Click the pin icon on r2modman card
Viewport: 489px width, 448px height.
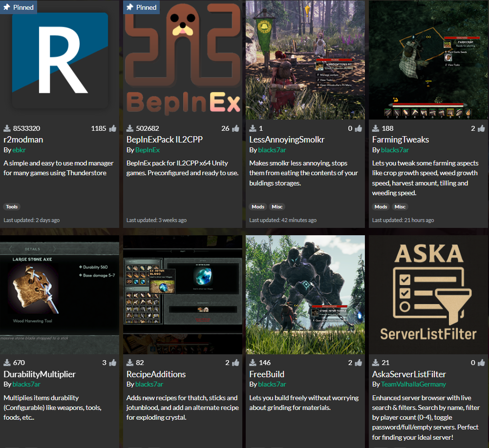[x=7, y=7]
